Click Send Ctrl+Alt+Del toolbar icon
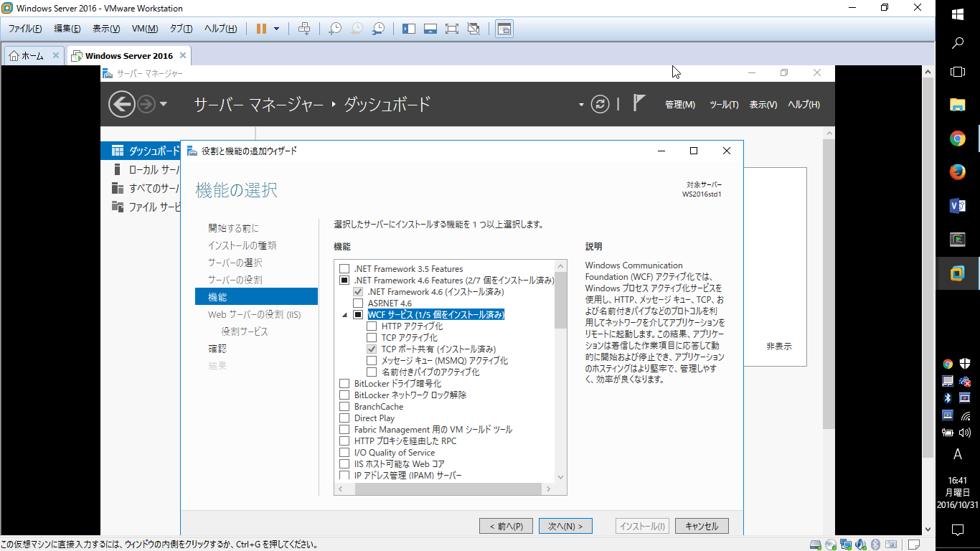The width and height of the screenshot is (980, 551). click(x=304, y=29)
